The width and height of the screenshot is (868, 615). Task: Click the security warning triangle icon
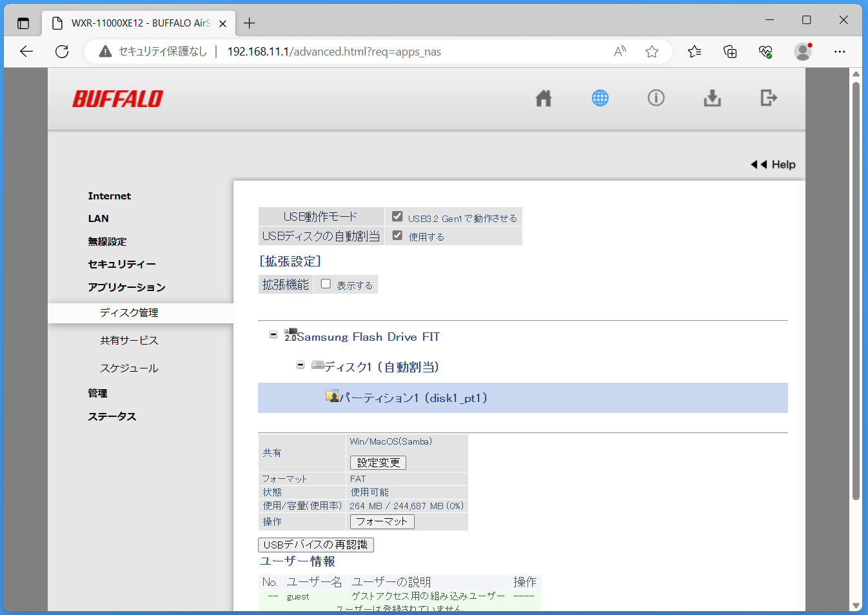tap(105, 52)
